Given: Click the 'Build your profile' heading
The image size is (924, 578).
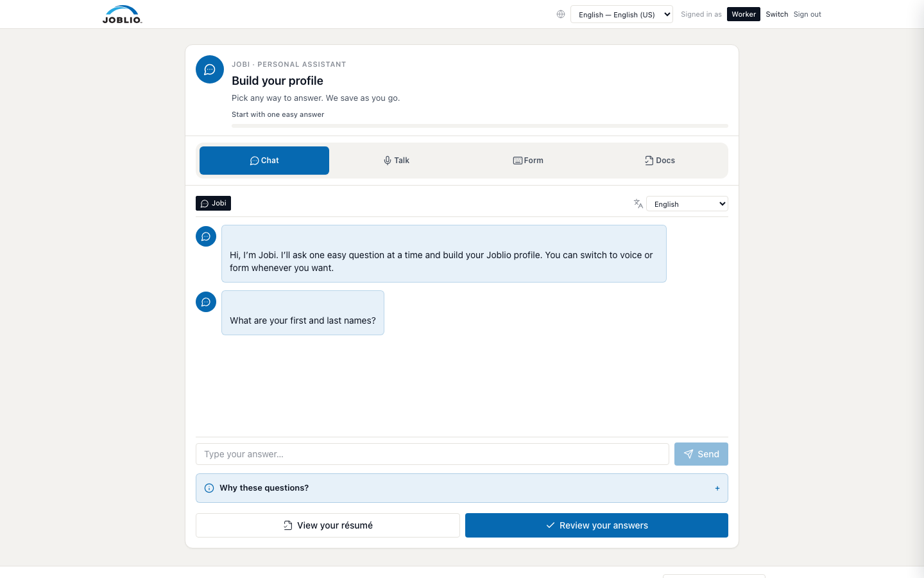Looking at the screenshot, I should [x=277, y=81].
